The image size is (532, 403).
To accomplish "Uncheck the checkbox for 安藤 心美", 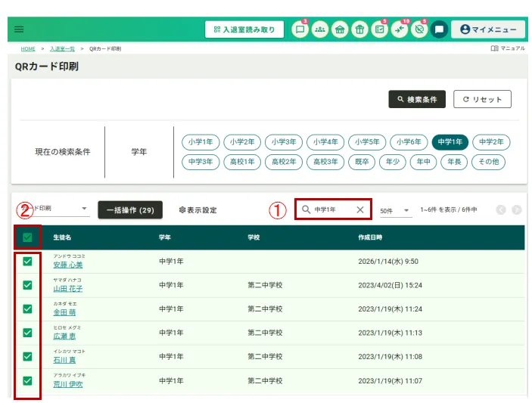I will 28,262.
